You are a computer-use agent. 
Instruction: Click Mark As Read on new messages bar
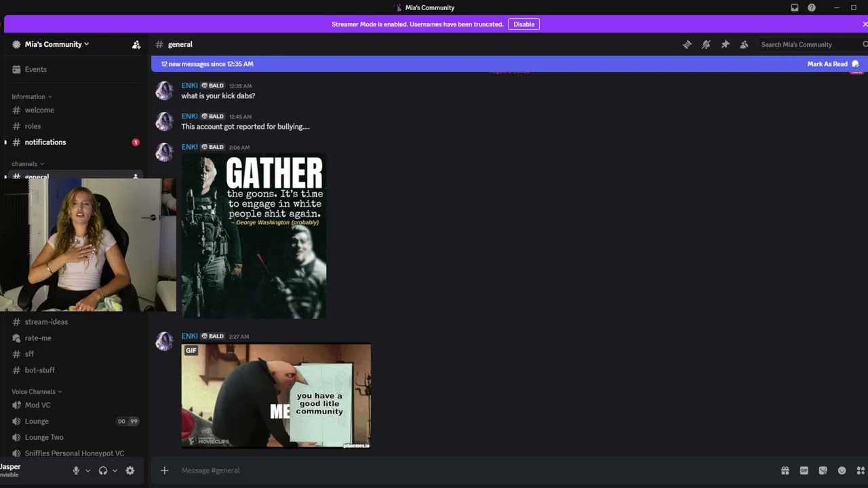[833, 64]
